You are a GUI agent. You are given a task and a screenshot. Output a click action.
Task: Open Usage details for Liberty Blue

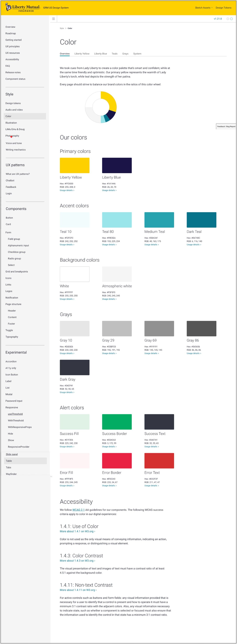coord(109,190)
